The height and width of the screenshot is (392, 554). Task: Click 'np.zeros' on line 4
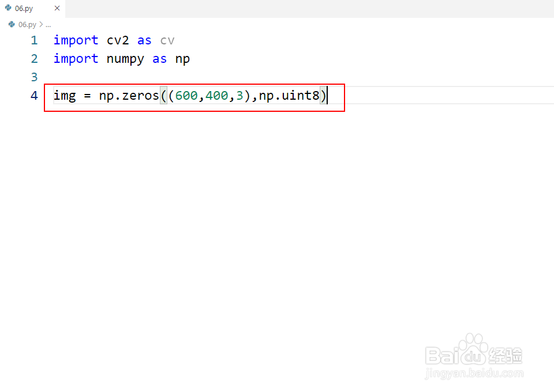pyautogui.click(x=129, y=96)
